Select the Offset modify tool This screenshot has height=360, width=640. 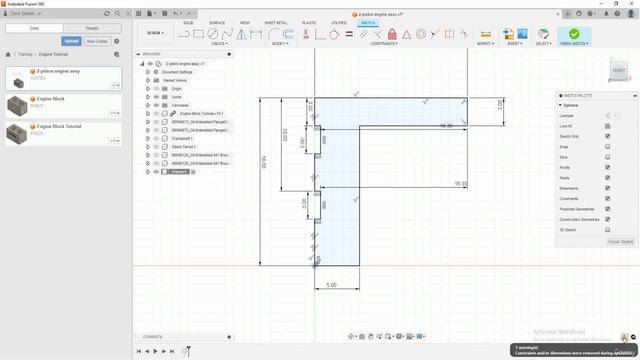click(288, 34)
